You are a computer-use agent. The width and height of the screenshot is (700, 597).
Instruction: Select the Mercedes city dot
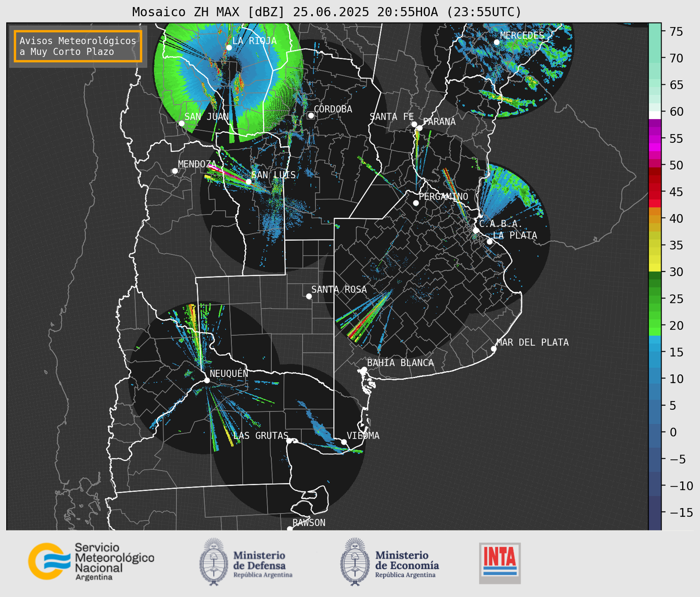496,42
